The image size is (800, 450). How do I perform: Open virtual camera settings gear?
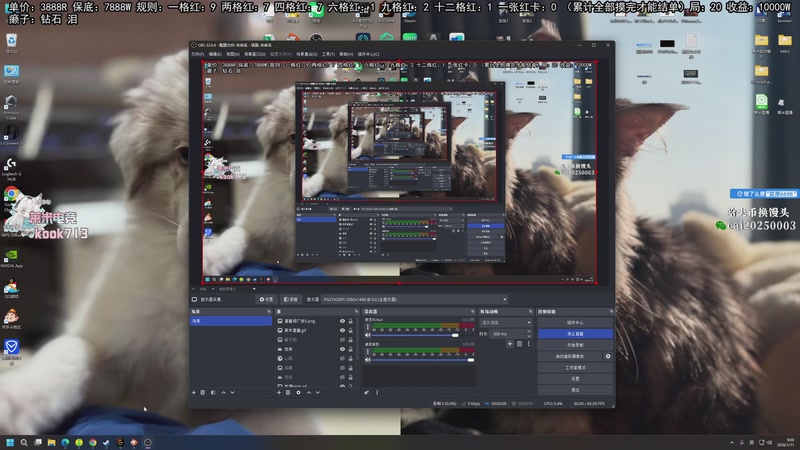(608, 356)
